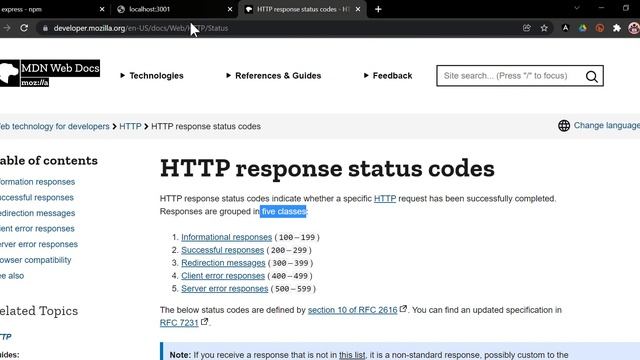Click the MDN Web Docs logo
640x360 pixels.
(49, 73)
